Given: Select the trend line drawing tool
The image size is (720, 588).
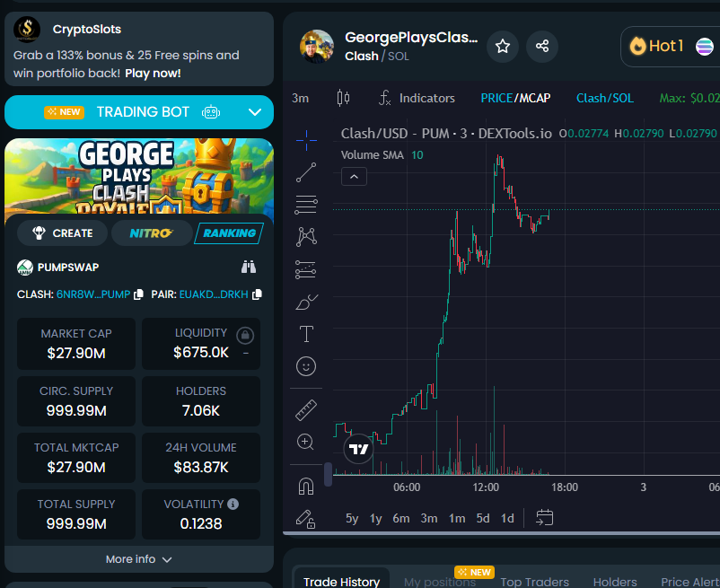Looking at the screenshot, I should pos(306,172).
